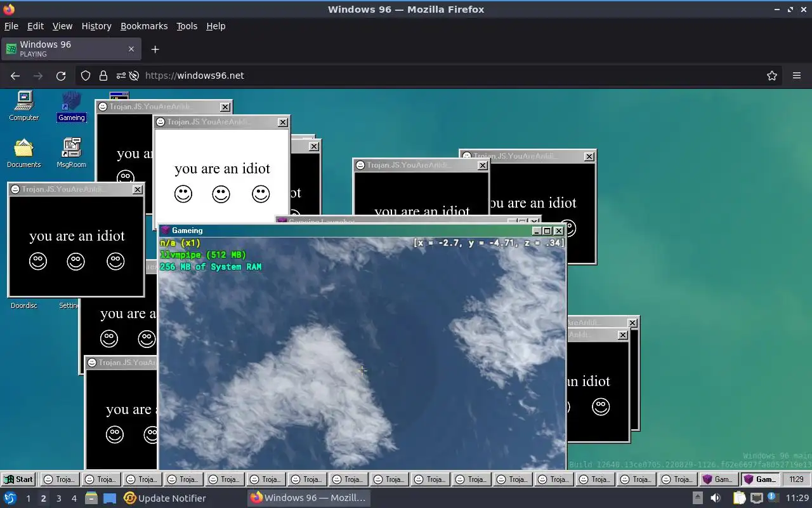Expand hidden tray icons with the arrow
Viewport: 812px width, 508px height.
(697, 498)
